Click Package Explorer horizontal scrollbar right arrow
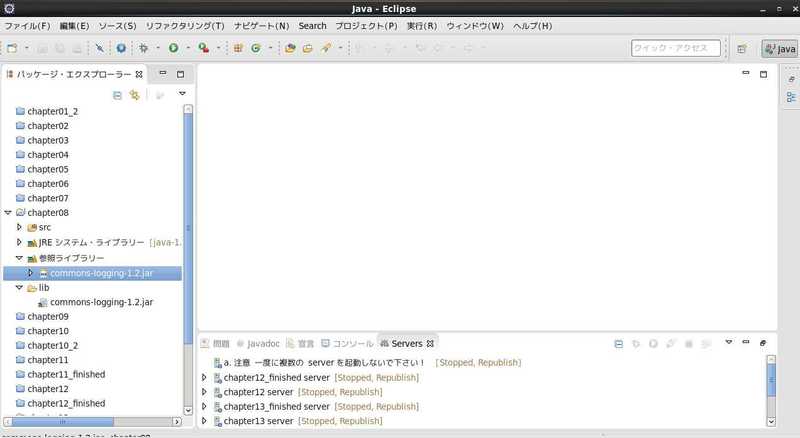Viewport: 800px width, 438px height. tap(177, 422)
